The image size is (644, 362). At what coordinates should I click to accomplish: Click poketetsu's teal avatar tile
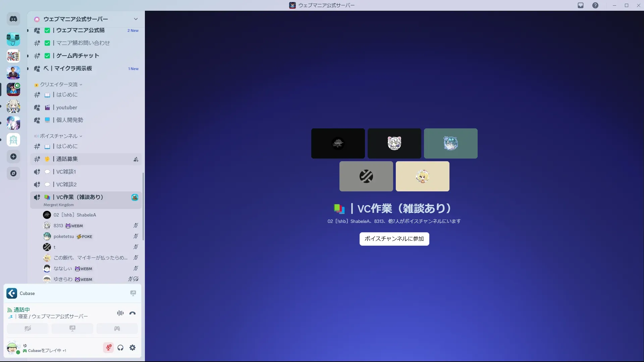click(x=450, y=143)
